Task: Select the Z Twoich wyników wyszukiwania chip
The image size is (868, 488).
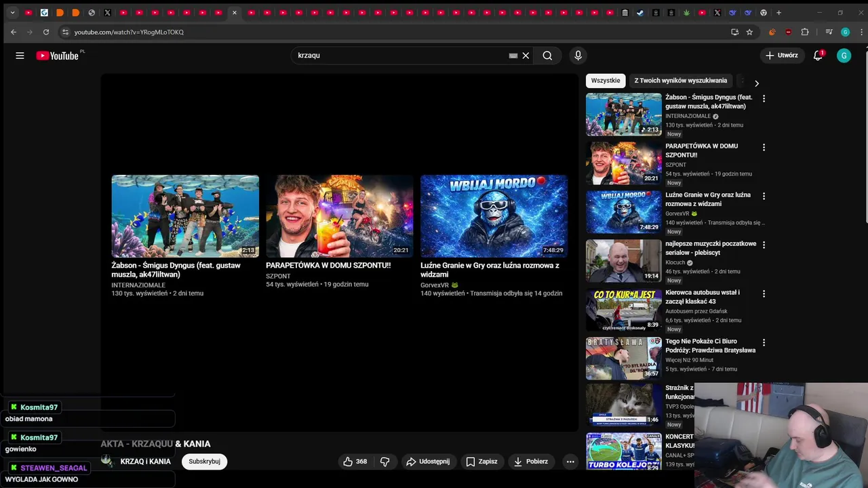Action: (680, 81)
